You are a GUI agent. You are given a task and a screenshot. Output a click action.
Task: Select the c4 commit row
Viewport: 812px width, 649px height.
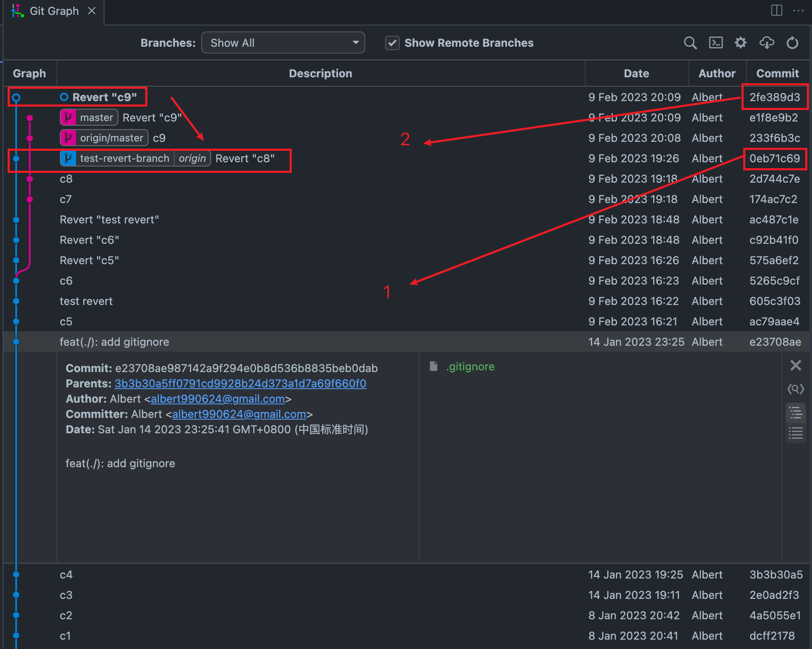406,575
